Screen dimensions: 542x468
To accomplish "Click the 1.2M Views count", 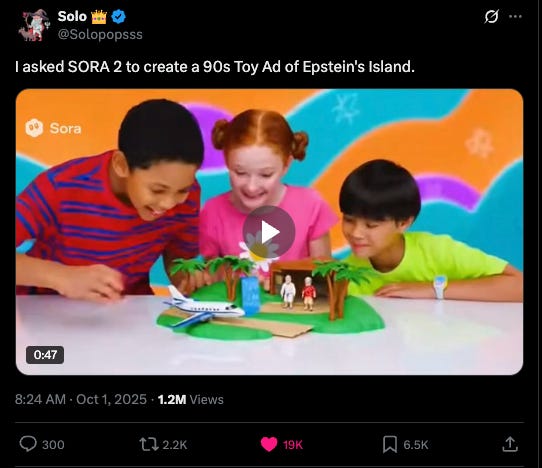I will (x=190, y=400).
